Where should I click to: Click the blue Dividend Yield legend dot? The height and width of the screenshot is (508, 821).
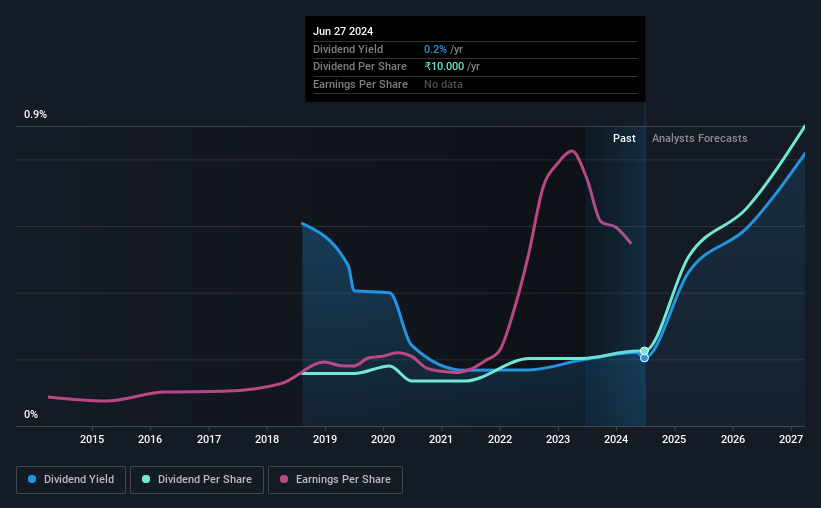(x=32, y=479)
